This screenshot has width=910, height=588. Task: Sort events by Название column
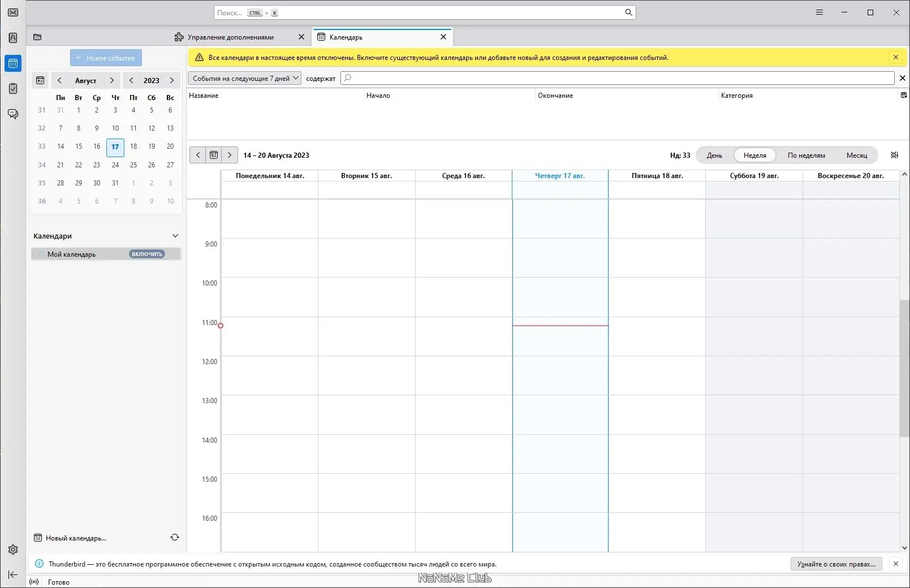pyautogui.click(x=276, y=96)
